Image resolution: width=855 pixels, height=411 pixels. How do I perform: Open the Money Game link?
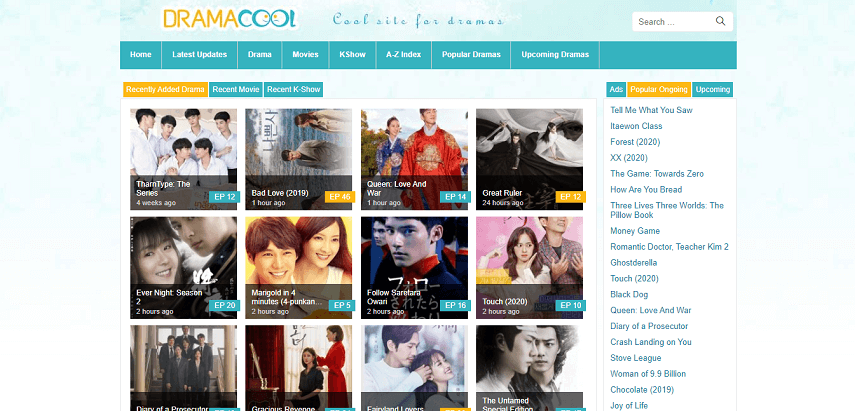click(635, 231)
